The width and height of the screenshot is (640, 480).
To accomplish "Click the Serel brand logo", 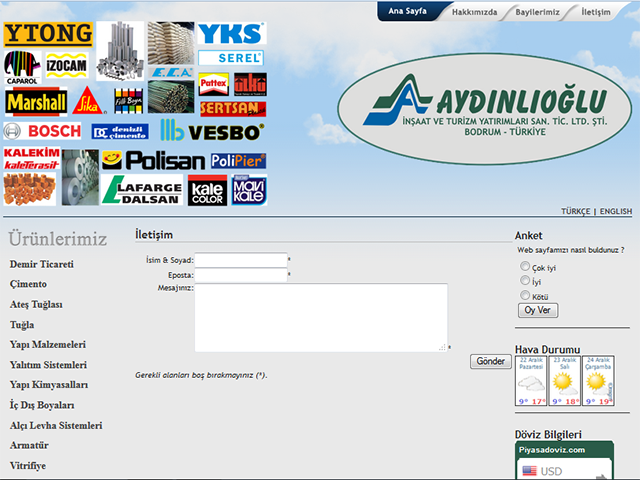I will 231,58.
